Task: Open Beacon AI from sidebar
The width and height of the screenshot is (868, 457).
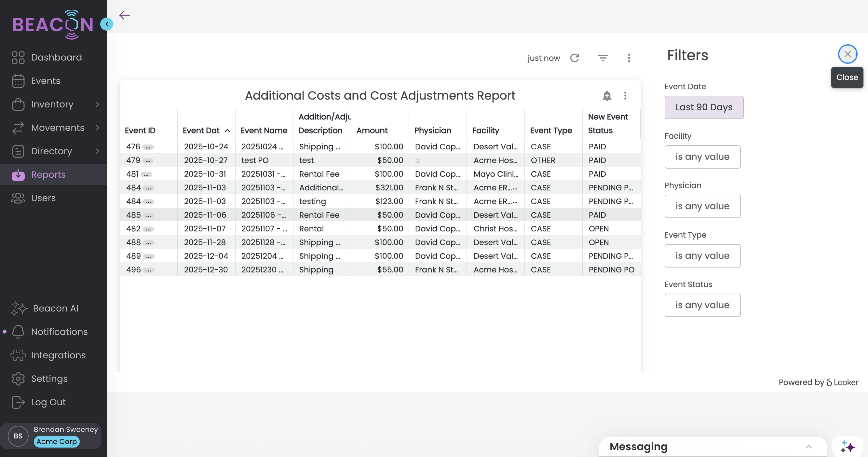Action: (56, 308)
